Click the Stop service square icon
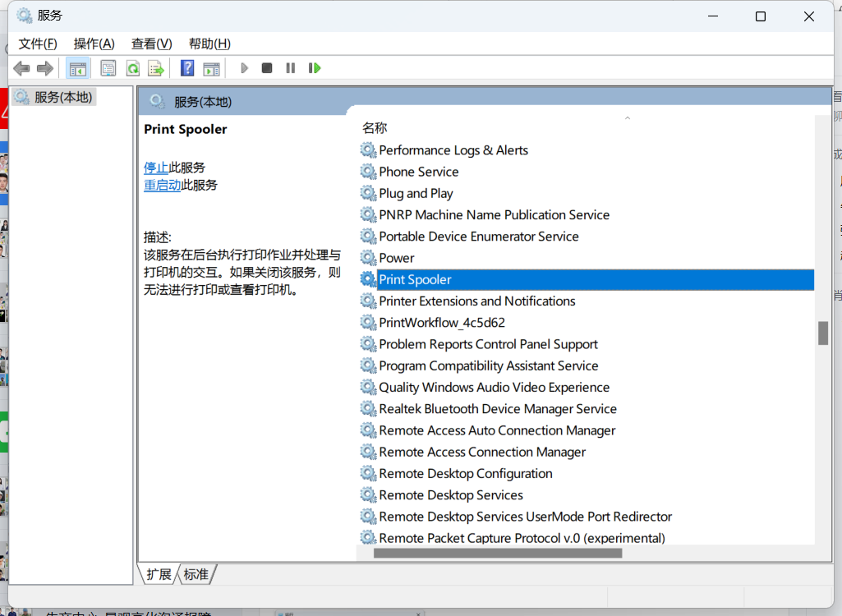The width and height of the screenshot is (842, 616). [x=267, y=68]
